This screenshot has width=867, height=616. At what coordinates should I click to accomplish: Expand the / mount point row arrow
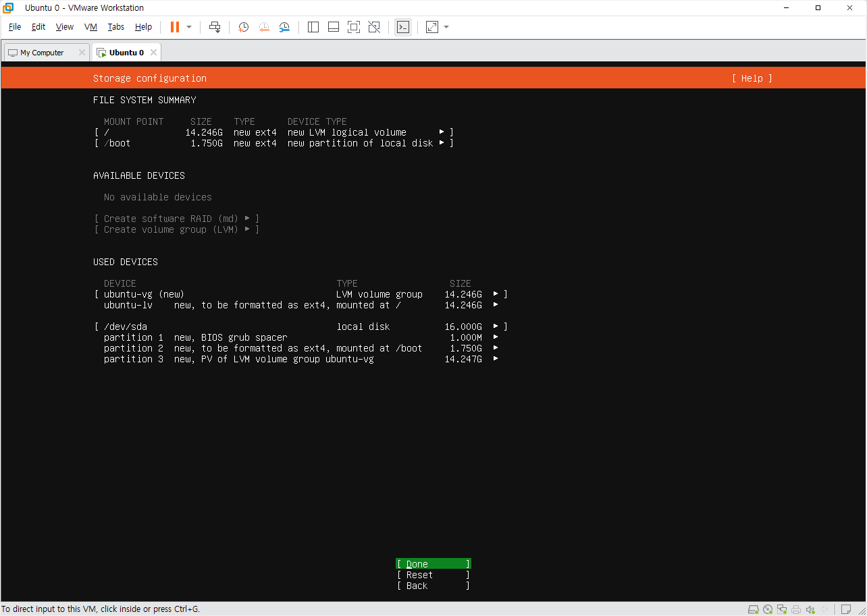[442, 132]
